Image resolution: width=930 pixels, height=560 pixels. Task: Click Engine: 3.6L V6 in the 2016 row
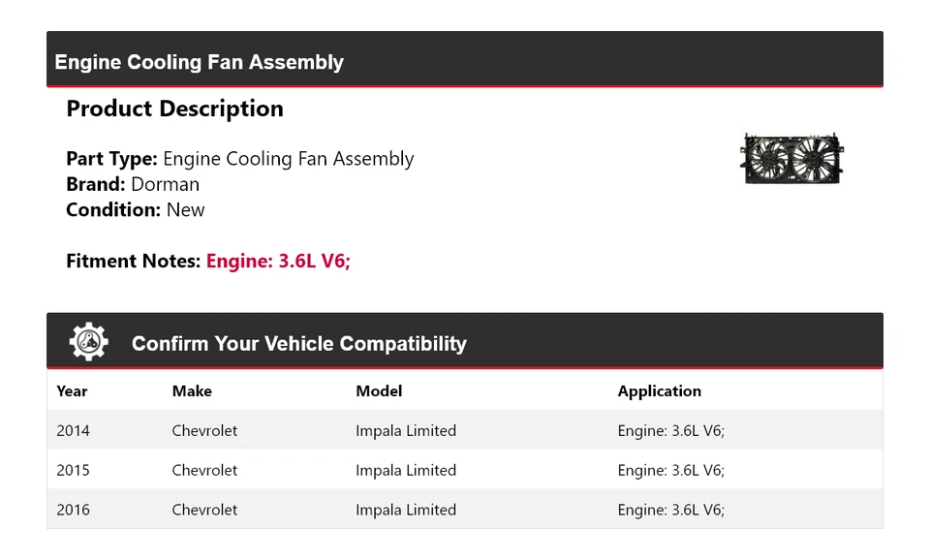coord(670,510)
